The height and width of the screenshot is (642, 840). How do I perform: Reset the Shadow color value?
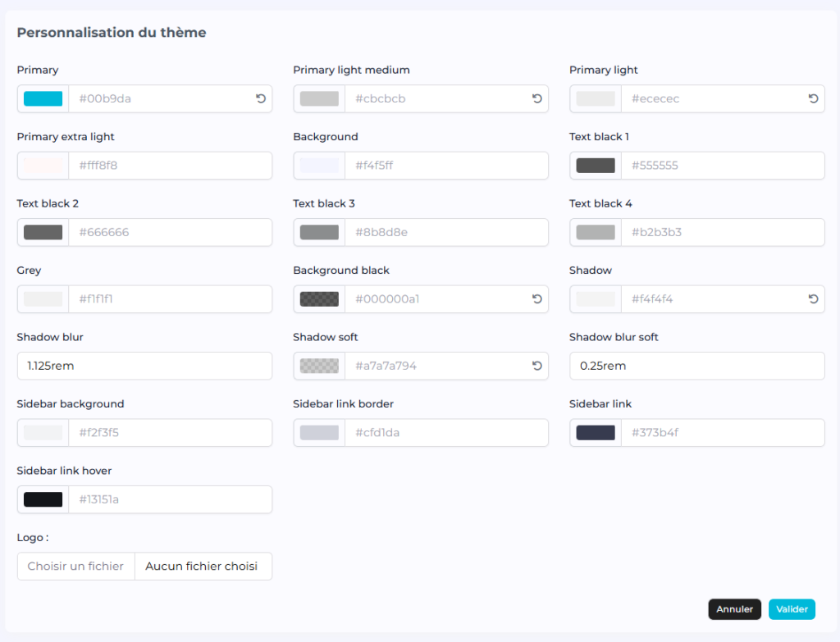[x=813, y=299]
